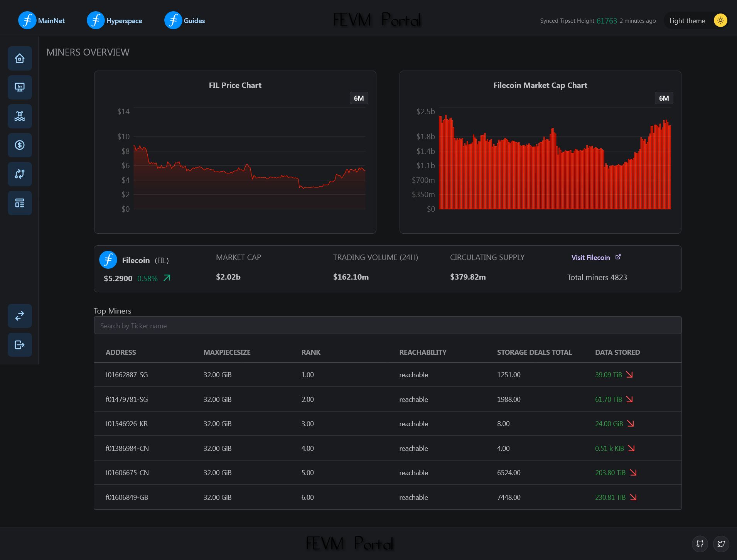This screenshot has width=737, height=560.
Task: Click the Guides Filecoin logo
Action: point(173,20)
